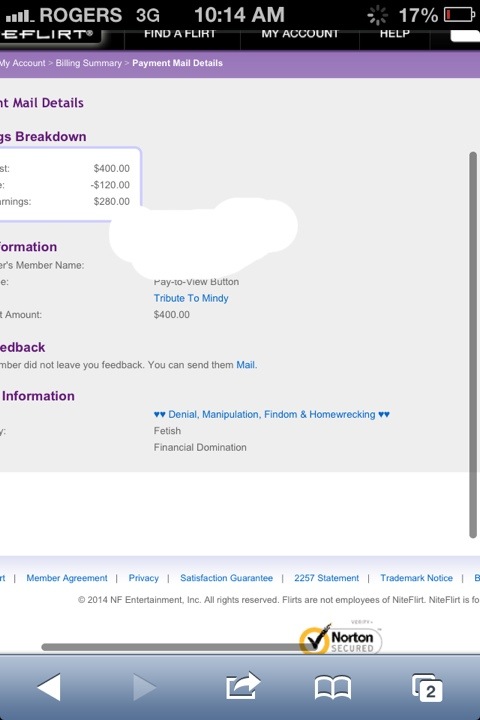This screenshot has height=720, width=480.
Task: Tap the battery icon in status bar
Action: coord(459,15)
